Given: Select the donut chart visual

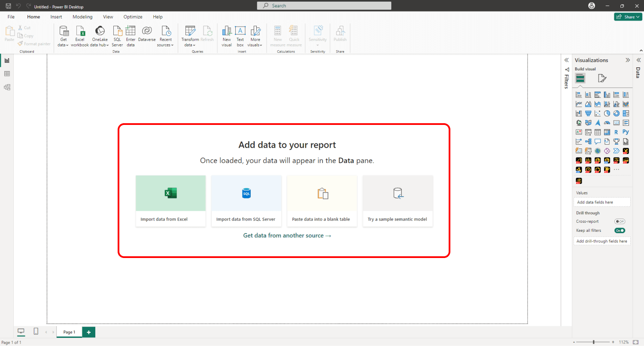Looking at the screenshot, I should point(617,113).
